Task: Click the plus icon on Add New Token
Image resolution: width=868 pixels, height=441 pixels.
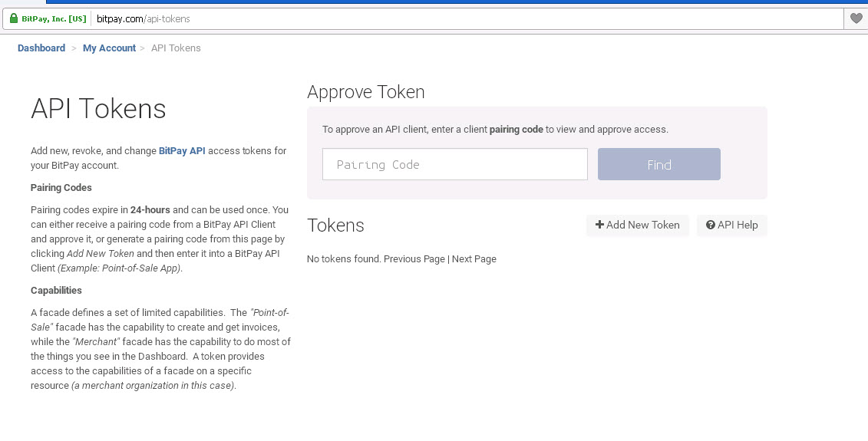Action: click(599, 225)
